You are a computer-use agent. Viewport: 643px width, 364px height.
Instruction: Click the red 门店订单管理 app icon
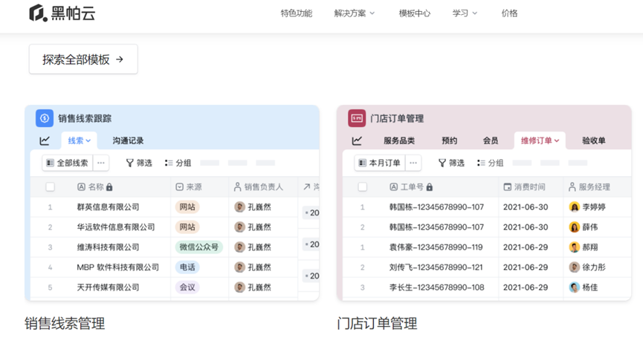(357, 118)
